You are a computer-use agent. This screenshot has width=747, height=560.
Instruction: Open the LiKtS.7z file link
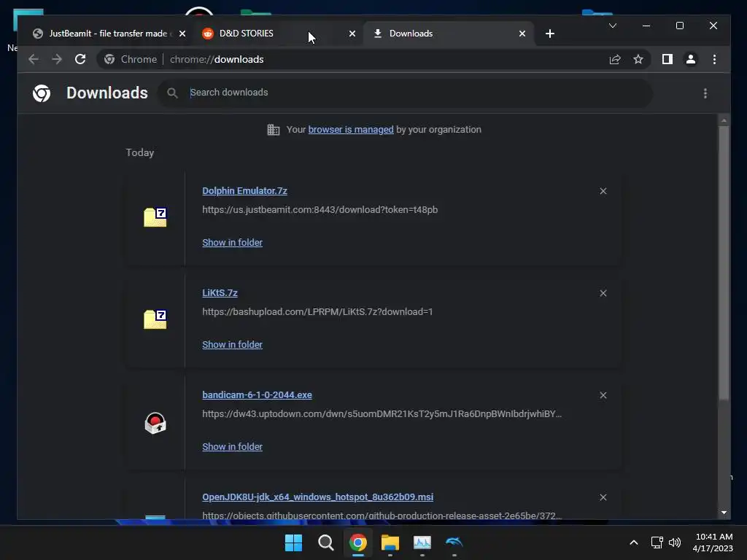coord(220,293)
